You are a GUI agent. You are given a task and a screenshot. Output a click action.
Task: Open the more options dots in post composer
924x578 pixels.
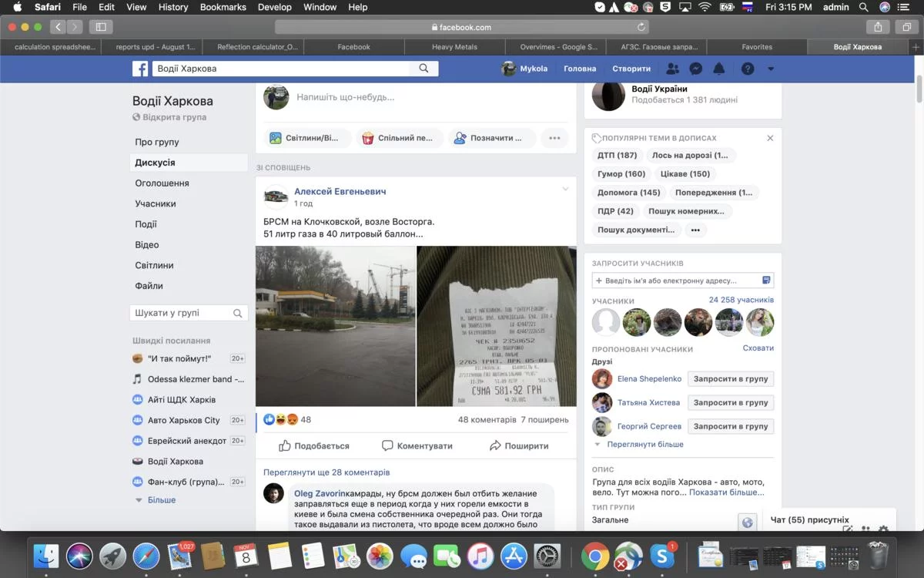pyautogui.click(x=554, y=138)
